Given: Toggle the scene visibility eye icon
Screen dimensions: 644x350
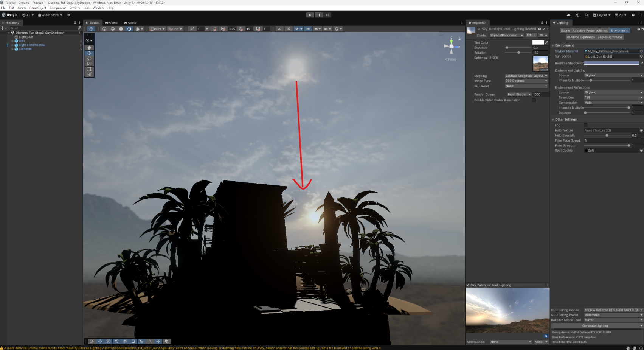Looking at the screenshot, I should (x=308, y=29).
